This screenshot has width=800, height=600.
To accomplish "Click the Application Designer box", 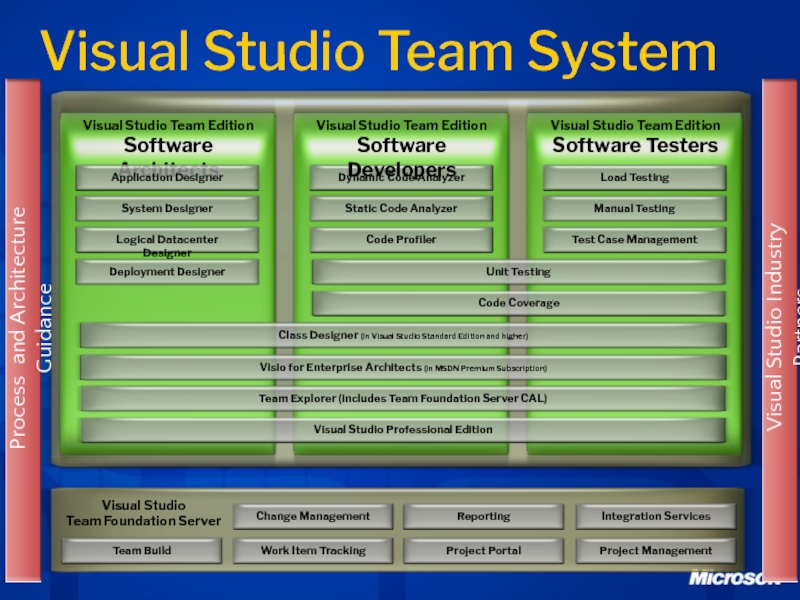I will [x=167, y=178].
